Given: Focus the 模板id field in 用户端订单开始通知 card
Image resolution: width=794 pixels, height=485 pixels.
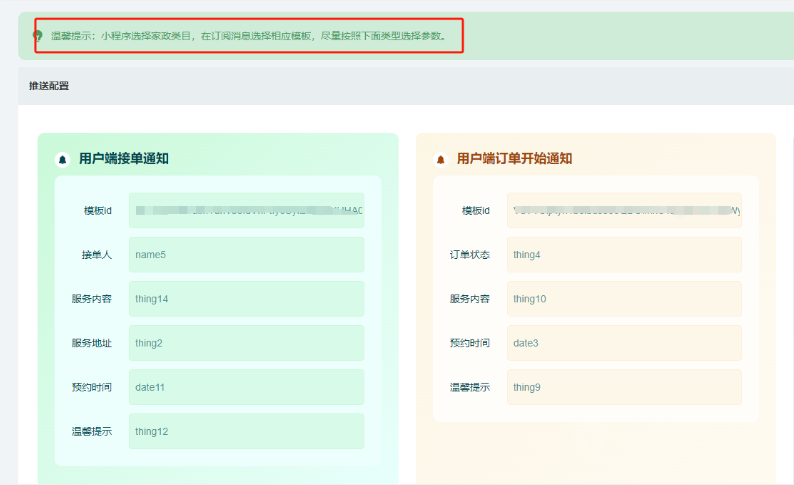Looking at the screenshot, I should click(x=624, y=211).
